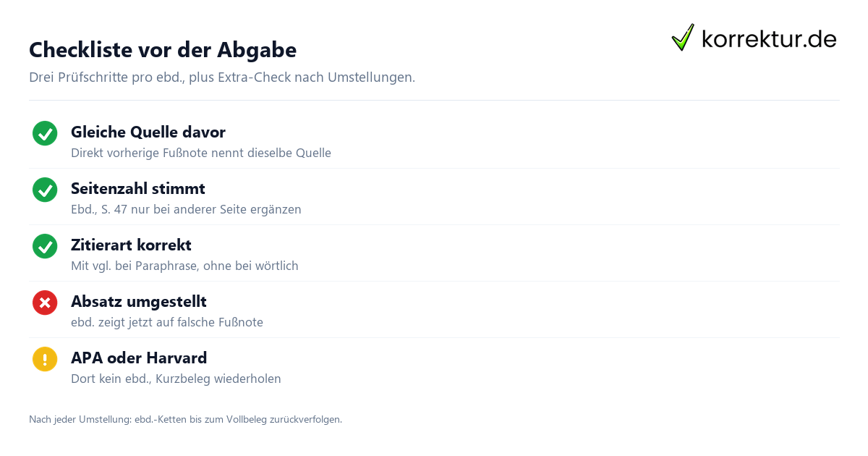Viewport: 868px width, 456px height.
Task: Click description Ebd., S. 47 nur bei anderer Seite
Action: pyautogui.click(x=186, y=210)
